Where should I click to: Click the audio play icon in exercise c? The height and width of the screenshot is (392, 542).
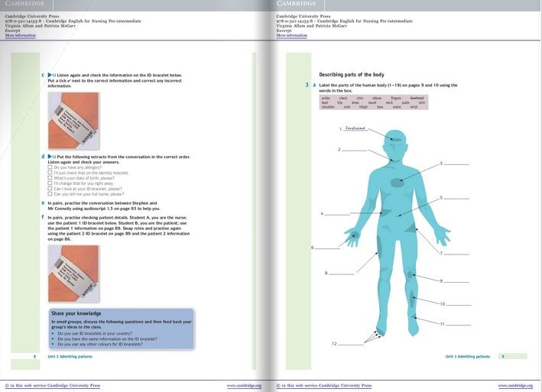click(50, 75)
